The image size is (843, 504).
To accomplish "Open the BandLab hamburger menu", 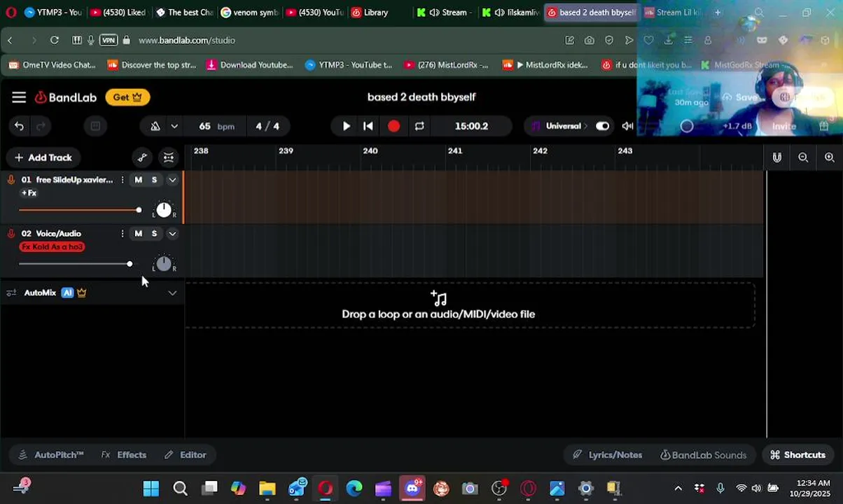I will pyautogui.click(x=19, y=97).
